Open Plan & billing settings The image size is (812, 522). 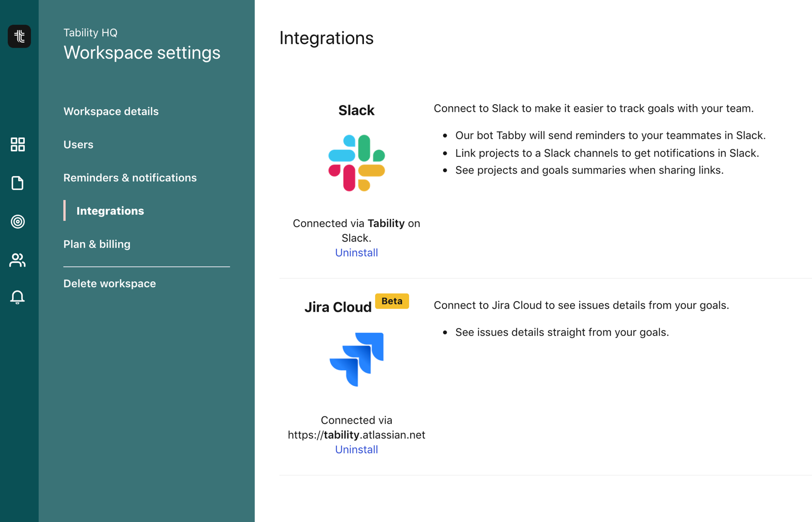97,244
